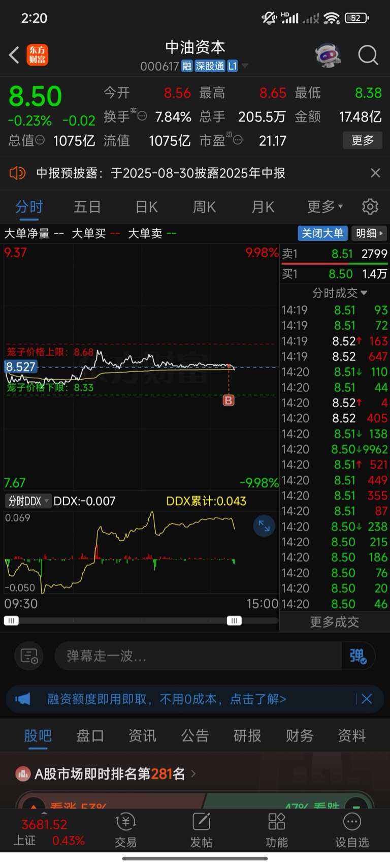Tap DDX累计:0.043 value

[x=206, y=501]
